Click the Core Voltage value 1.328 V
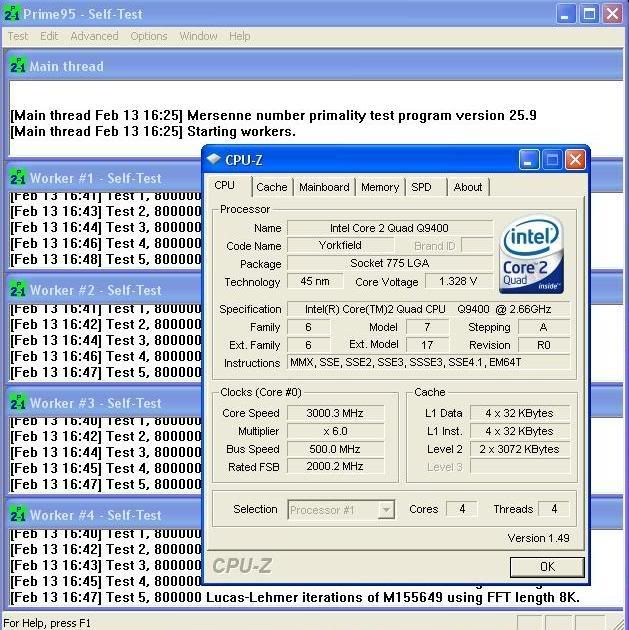 (458, 281)
